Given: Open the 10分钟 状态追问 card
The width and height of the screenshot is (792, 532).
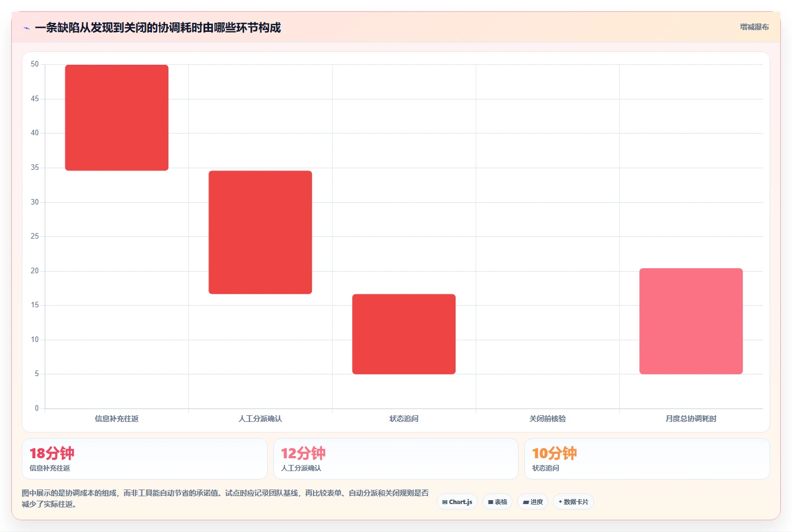Looking at the screenshot, I should [647, 459].
